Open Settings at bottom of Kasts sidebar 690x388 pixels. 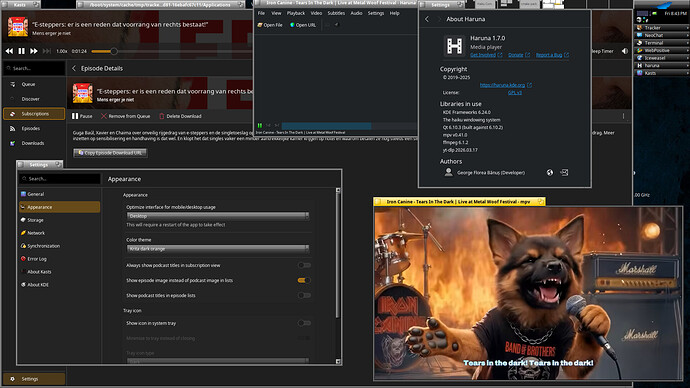pos(34,379)
